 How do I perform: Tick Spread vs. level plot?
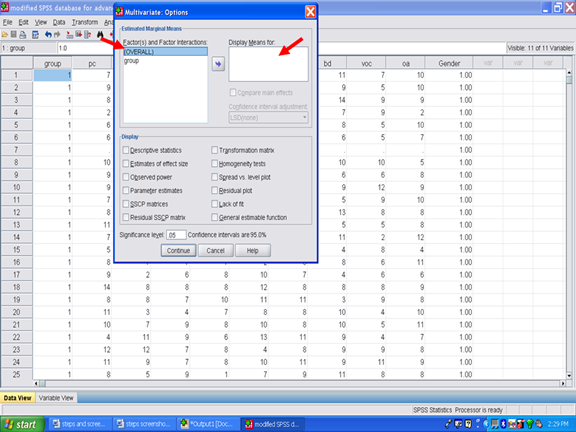(215, 177)
